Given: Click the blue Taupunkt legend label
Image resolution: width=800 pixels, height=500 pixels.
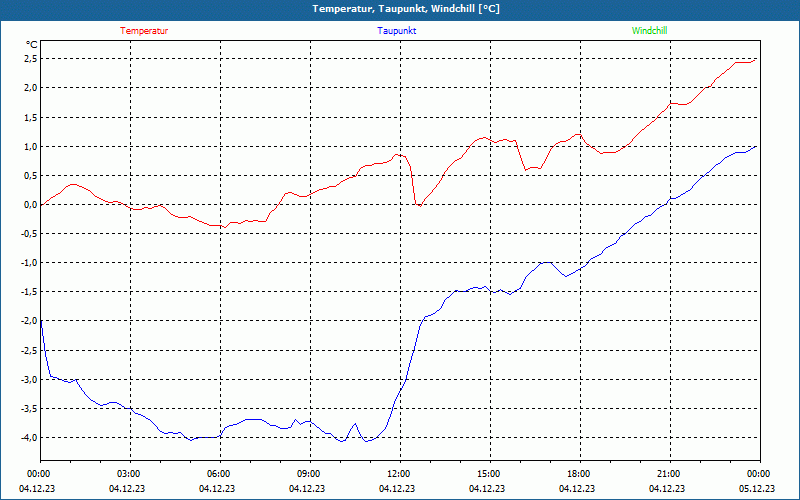Looking at the screenshot, I should click(396, 31).
